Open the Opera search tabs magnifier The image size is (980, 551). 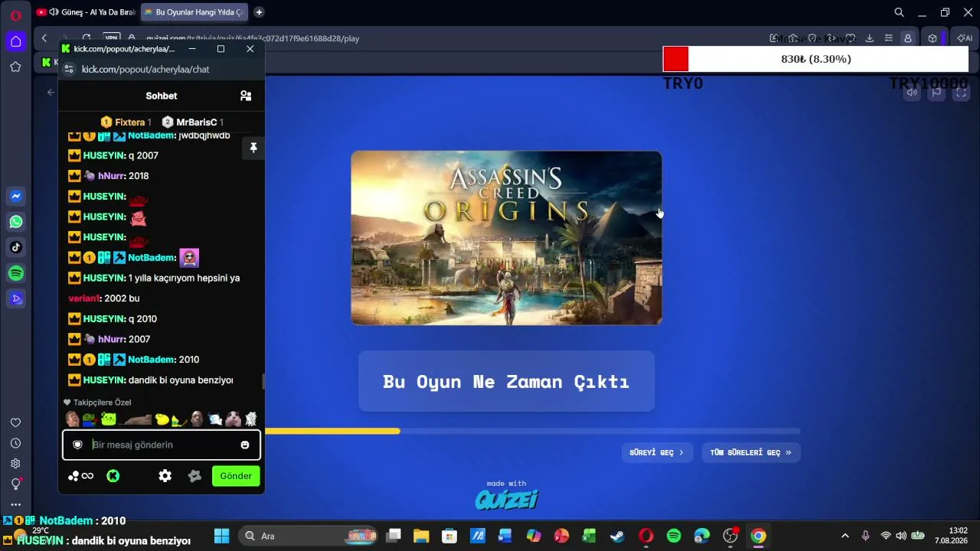[900, 12]
